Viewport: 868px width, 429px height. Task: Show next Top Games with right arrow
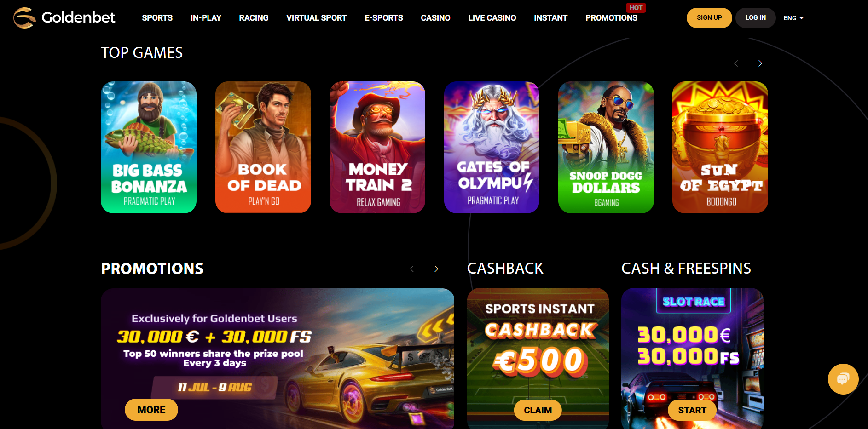[x=760, y=63]
